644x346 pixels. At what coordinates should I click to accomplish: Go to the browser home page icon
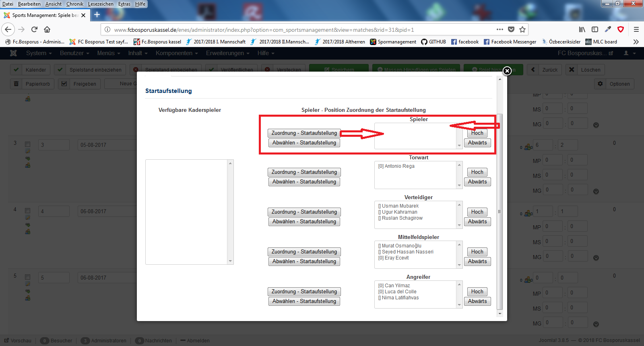pos(47,29)
